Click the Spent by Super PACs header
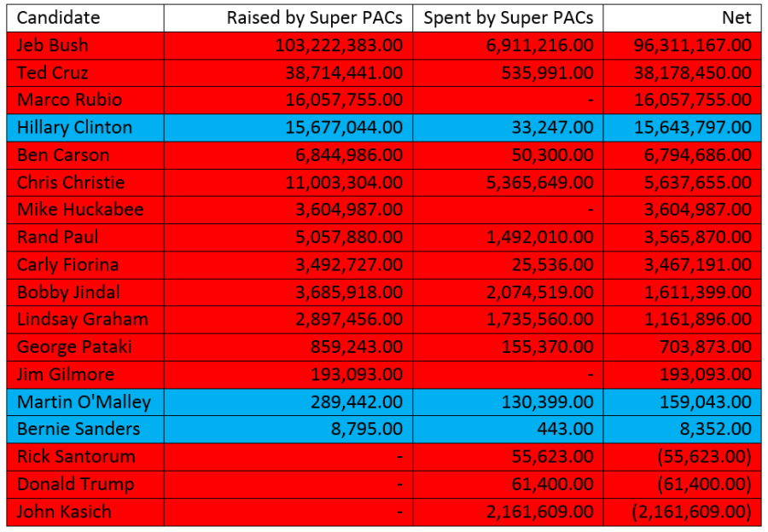Screen dimensions: 768x532 [x=509, y=18]
